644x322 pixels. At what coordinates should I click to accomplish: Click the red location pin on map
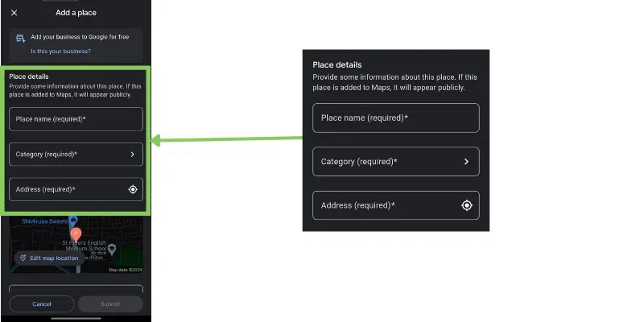tap(77, 233)
